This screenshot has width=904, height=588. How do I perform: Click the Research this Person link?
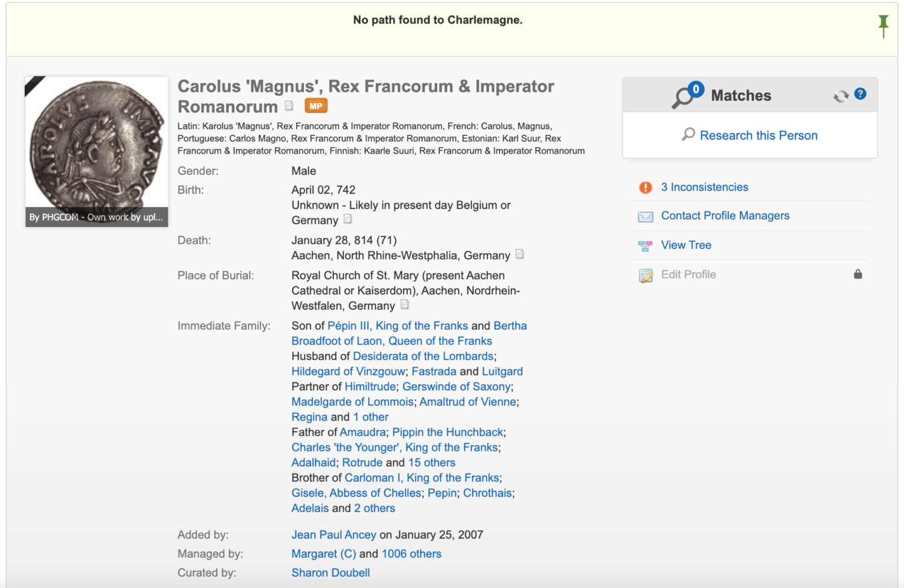pyautogui.click(x=759, y=135)
